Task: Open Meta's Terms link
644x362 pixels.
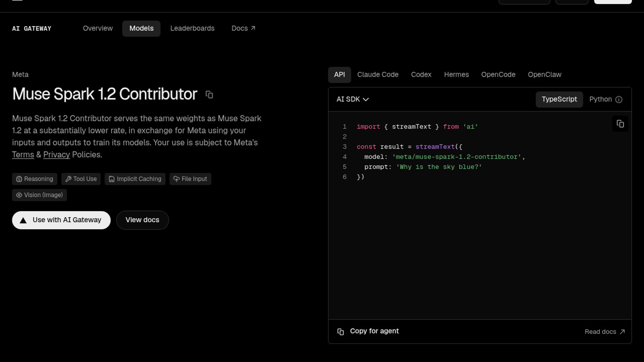Action: tap(23, 155)
